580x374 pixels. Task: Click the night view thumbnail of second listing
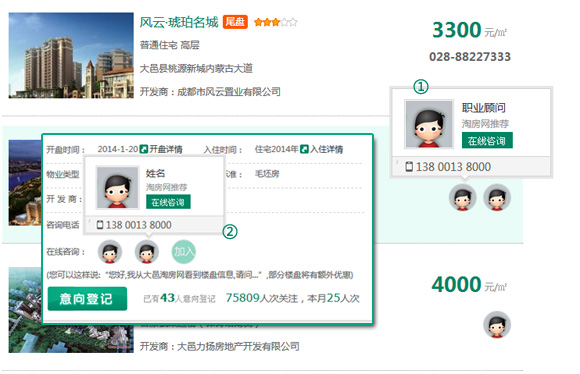(x=25, y=183)
